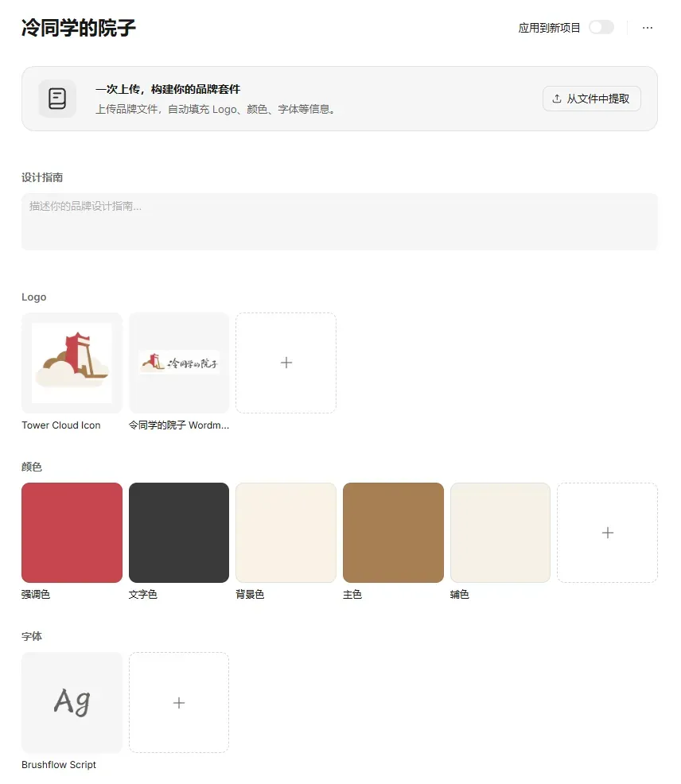Click the Tower Cloud Icon label

coord(61,425)
